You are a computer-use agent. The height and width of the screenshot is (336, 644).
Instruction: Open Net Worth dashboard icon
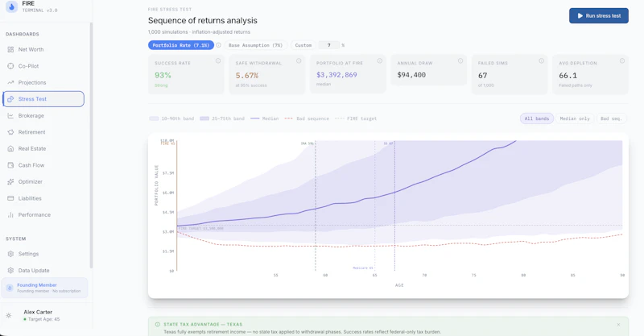[x=10, y=49]
